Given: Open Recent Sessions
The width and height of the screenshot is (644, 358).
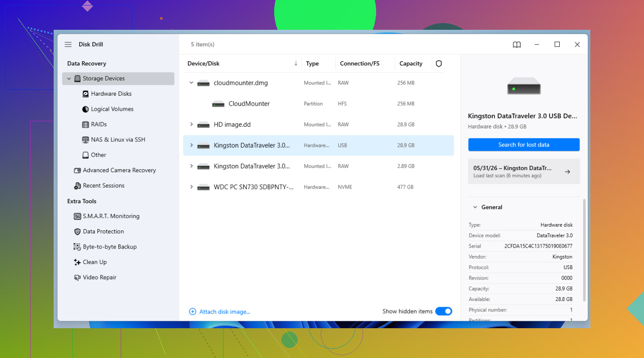Looking at the screenshot, I should 104,186.
